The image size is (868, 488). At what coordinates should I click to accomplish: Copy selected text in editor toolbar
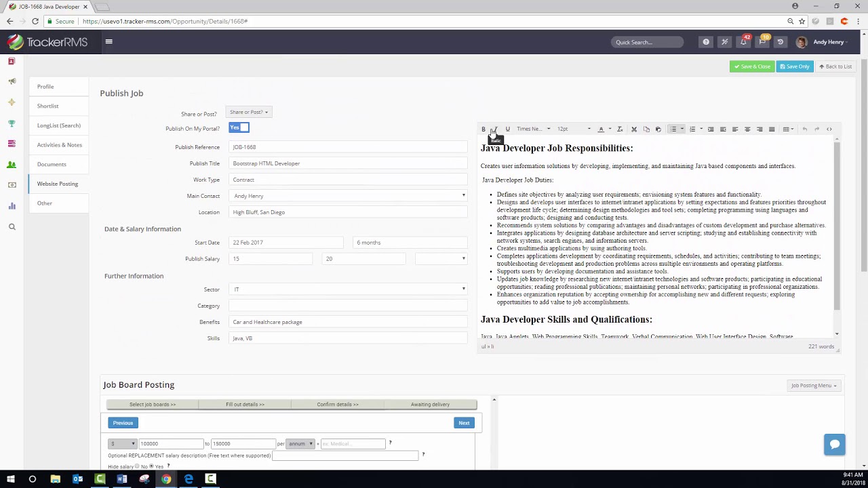[x=646, y=129]
